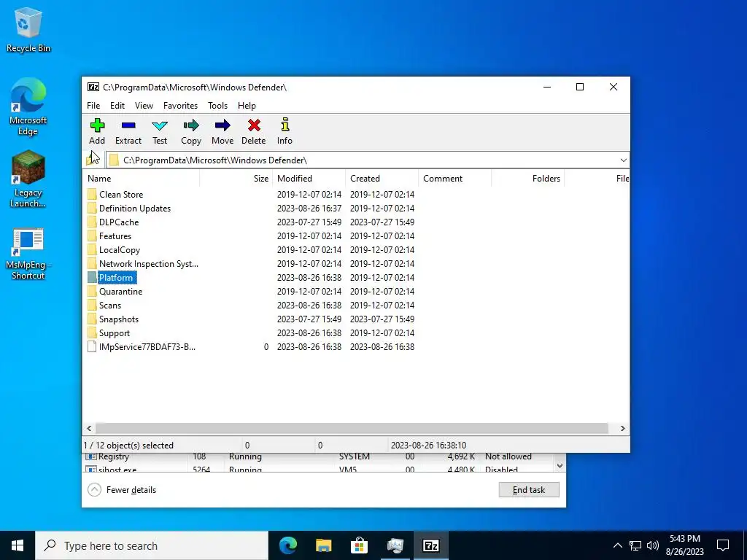Screen dimensions: 747x560
Task: Click the Copy toolbar icon
Action: (191, 125)
